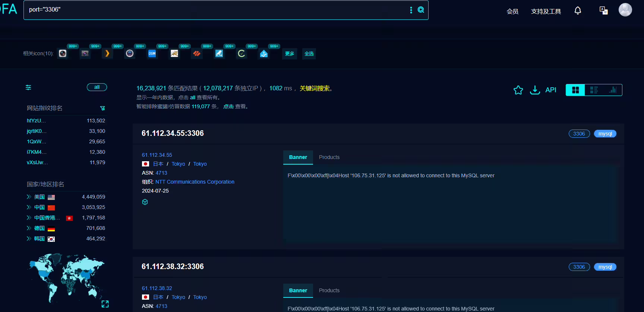This screenshot has height=312, width=644.
Task: Download results using the download icon
Action: (535, 90)
